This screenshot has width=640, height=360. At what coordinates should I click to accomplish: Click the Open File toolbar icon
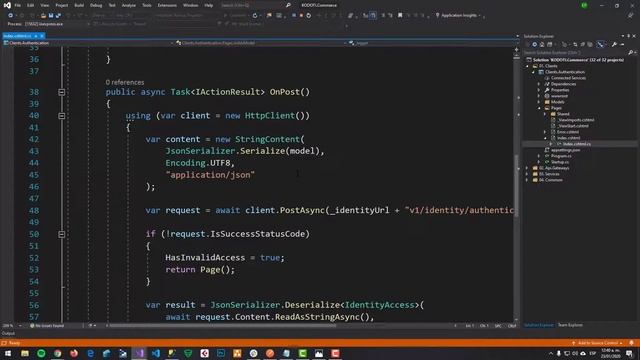pos(43,16)
